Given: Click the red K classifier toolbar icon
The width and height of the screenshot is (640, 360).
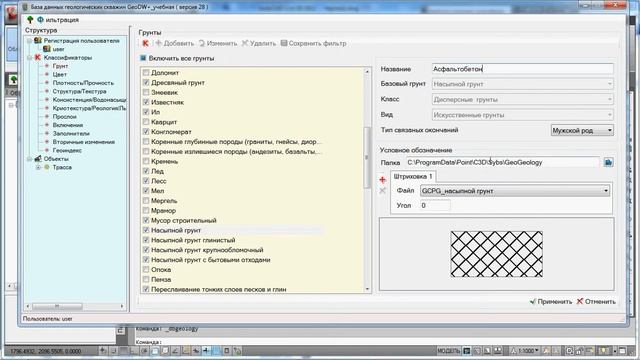Looking at the screenshot, I should (145, 43).
